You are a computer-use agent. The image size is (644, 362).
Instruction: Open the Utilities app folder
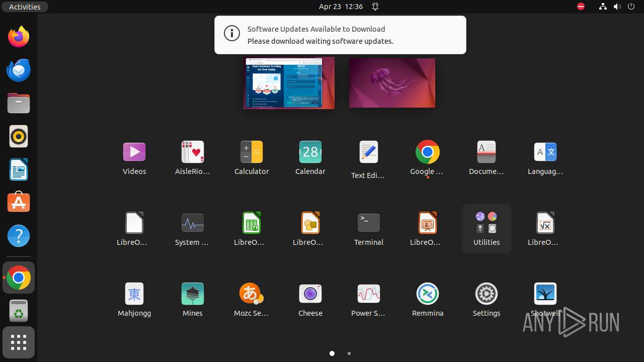pyautogui.click(x=487, y=229)
